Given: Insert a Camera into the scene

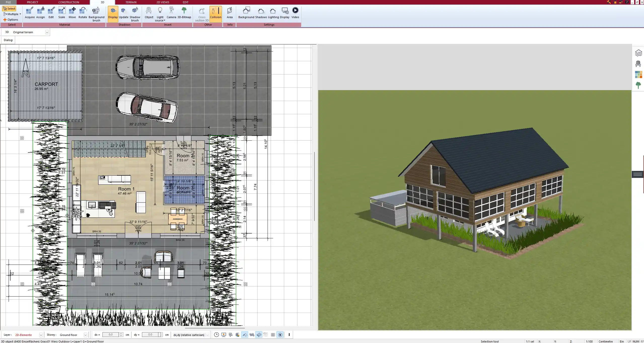Looking at the screenshot, I should [x=171, y=13].
